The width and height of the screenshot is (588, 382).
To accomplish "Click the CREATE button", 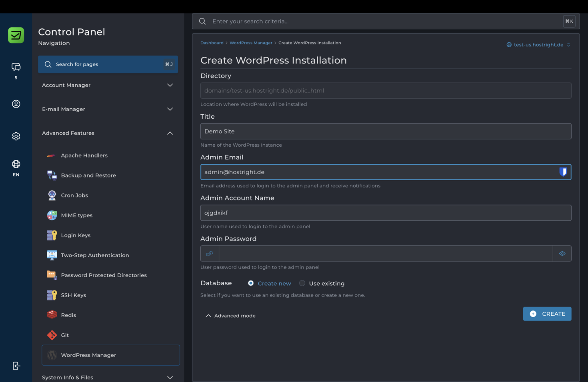I will tap(547, 314).
